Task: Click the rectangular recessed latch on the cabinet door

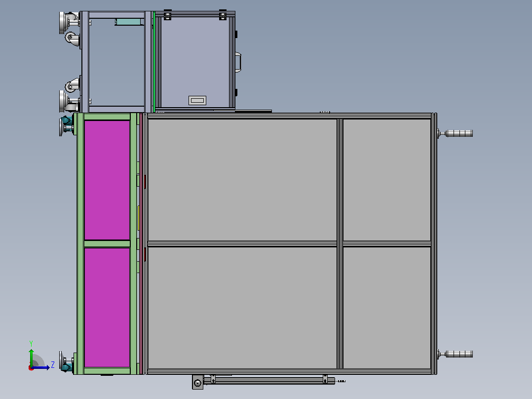Action: click(x=197, y=101)
